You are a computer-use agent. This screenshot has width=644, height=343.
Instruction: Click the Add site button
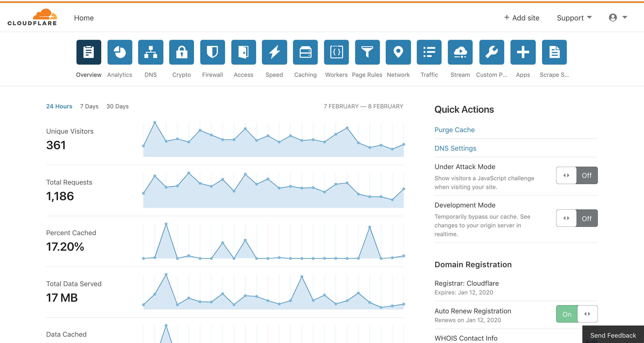(x=522, y=17)
